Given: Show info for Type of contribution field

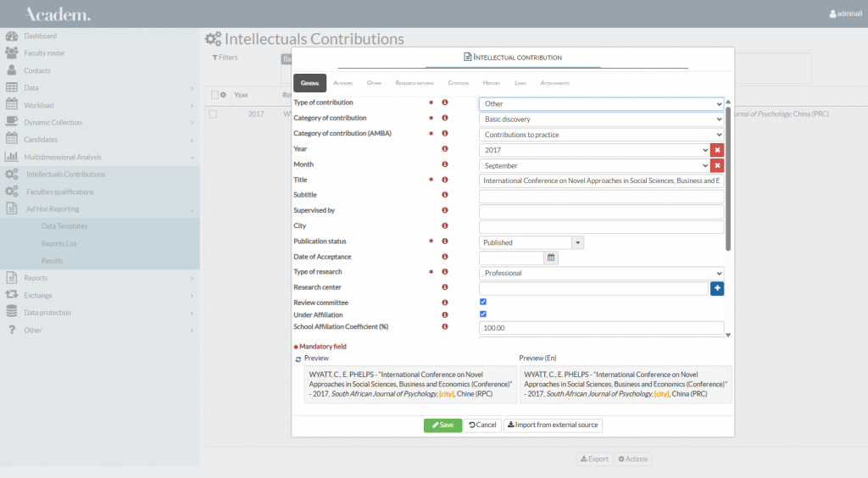Looking at the screenshot, I should [445, 103].
